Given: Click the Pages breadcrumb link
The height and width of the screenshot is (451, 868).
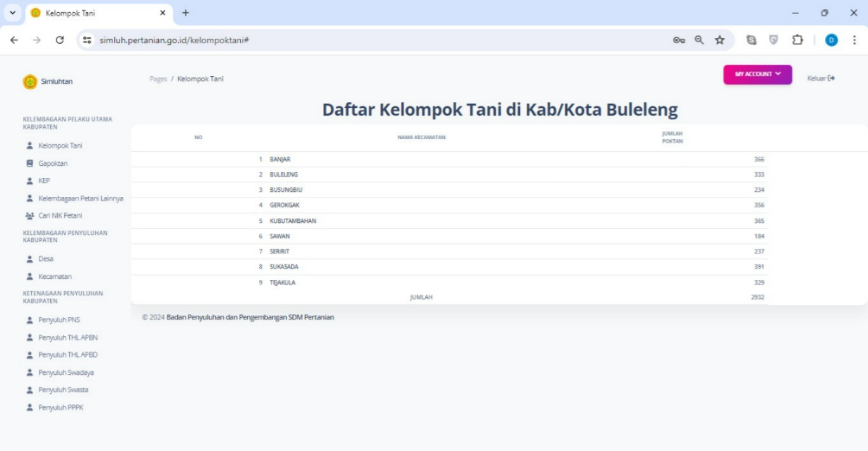Looking at the screenshot, I should point(158,79).
